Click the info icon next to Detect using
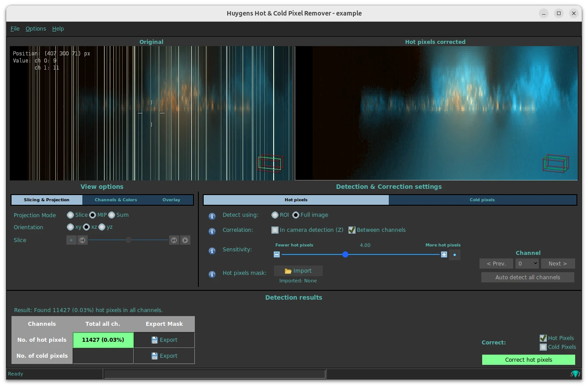588x387 pixels. click(212, 216)
